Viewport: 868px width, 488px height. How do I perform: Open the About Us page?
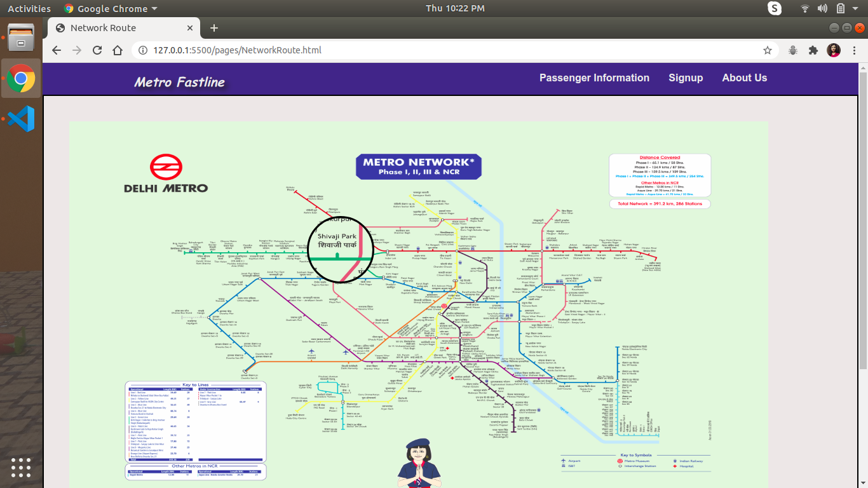click(744, 78)
